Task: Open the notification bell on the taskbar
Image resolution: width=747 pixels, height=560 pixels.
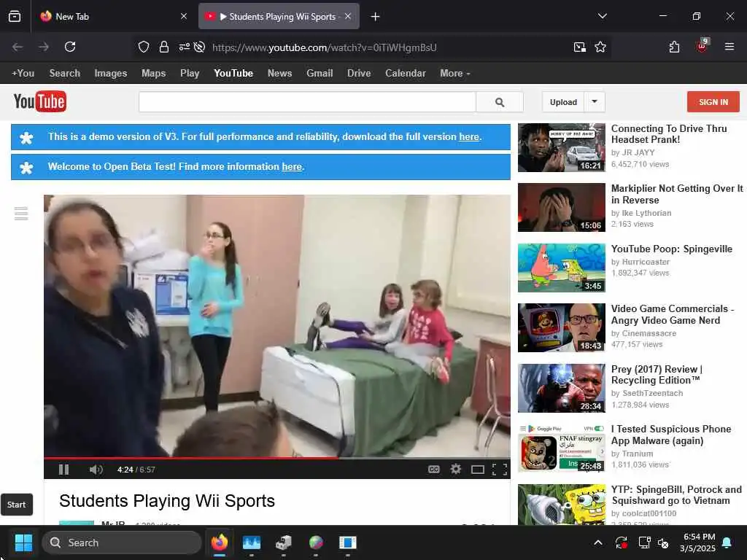Action: (727, 542)
